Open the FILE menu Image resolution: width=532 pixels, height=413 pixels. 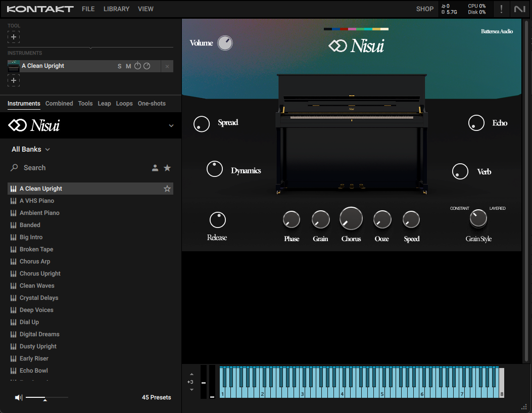pos(88,9)
